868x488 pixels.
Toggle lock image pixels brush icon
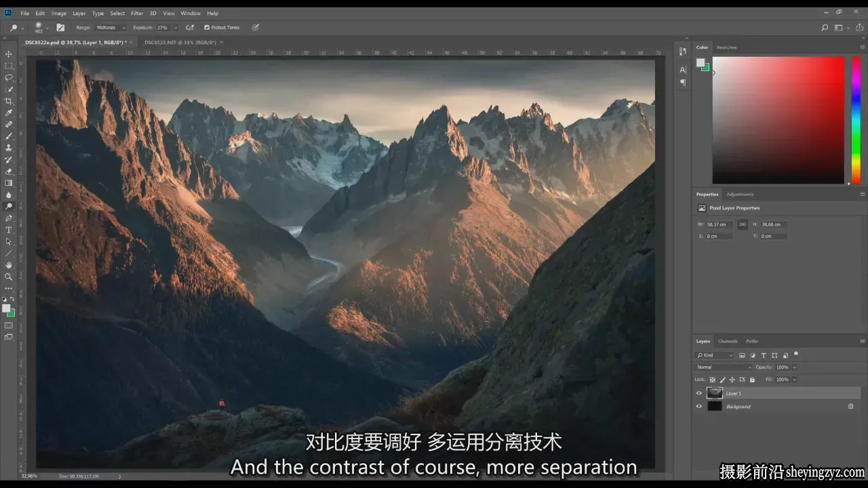[x=723, y=380]
